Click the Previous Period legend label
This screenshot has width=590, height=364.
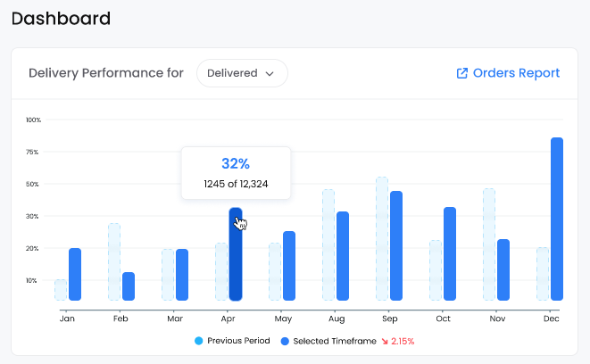click(x=238, y=341)
